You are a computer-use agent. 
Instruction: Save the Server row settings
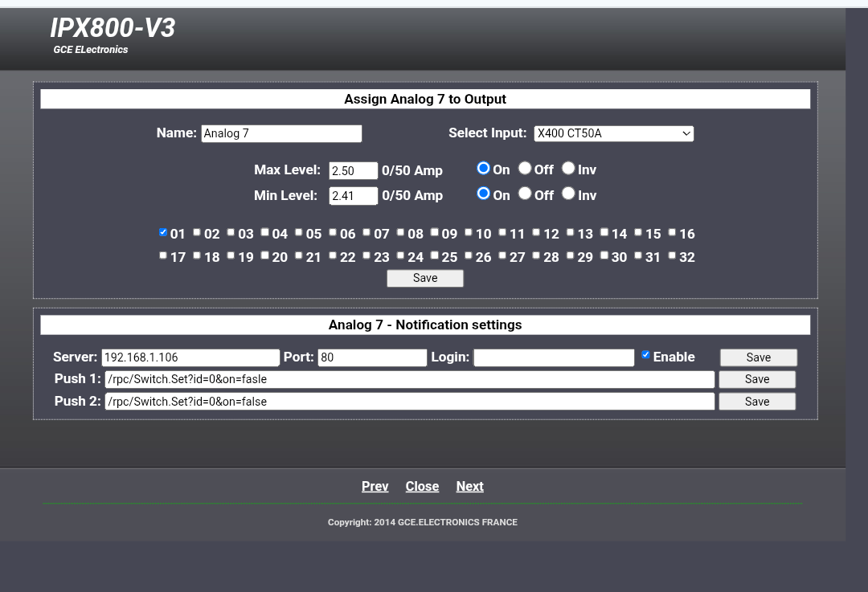pyautogui.click(x=759, y=357)
